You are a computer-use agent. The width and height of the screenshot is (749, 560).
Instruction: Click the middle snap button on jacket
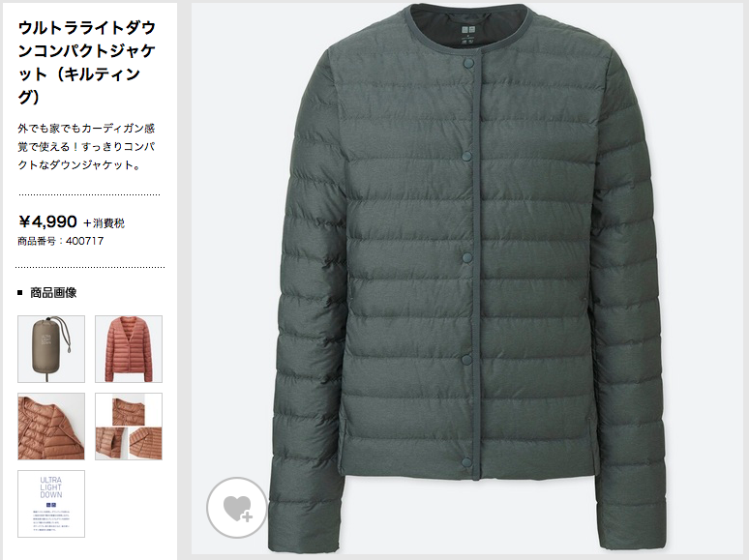[467, 258]
